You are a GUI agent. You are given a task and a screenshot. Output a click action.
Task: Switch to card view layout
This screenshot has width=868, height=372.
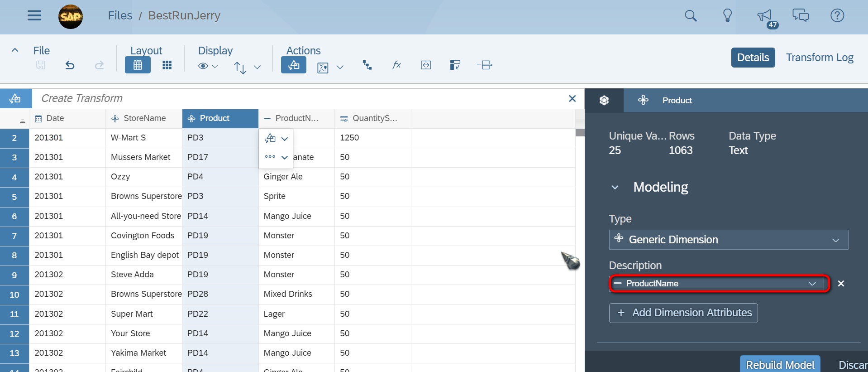point(167,65)
